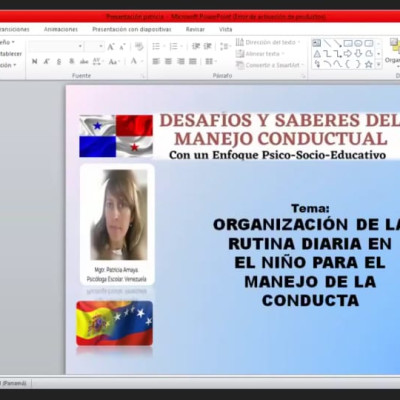The image size is (400, 400).
Task: Click Convertir a SmartArt button
Action: (268, 65)
